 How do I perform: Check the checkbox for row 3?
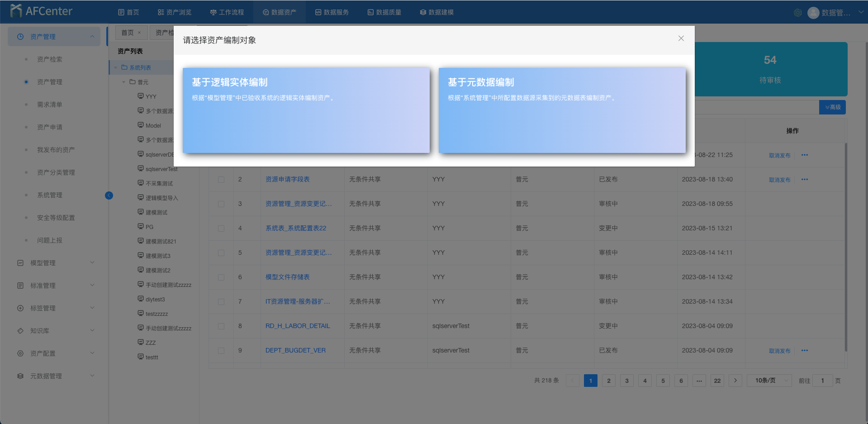(x=221, y=204)
